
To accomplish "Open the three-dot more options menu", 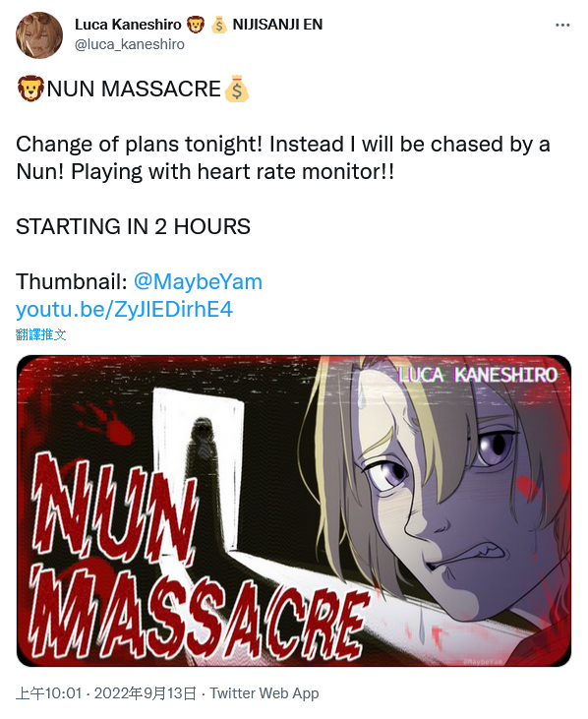I will point(562,26).
